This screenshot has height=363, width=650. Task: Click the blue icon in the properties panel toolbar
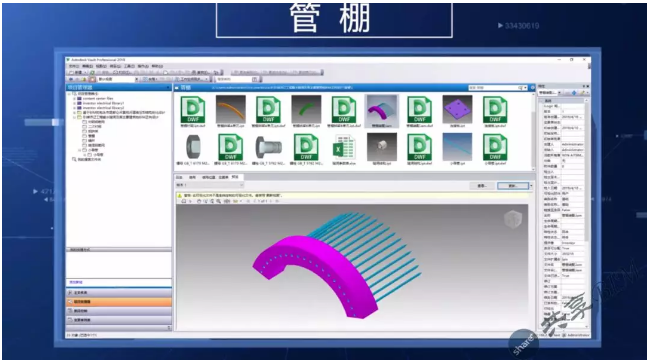(x=574, y=93)
